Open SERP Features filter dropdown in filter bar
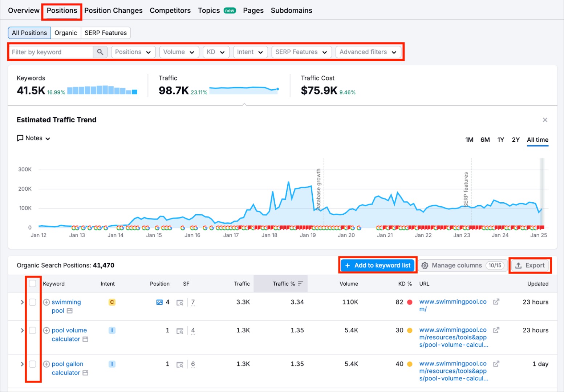The image size is (564, 392). pos(301,52)
